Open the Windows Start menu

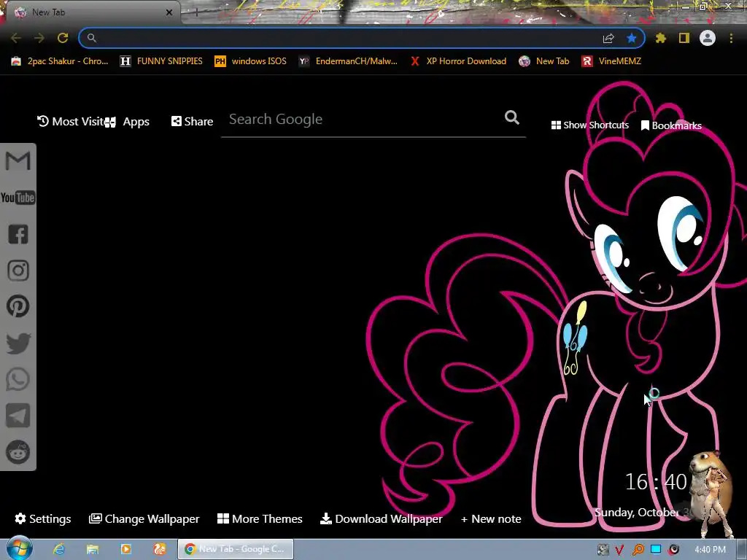pyautogui.click(x=18, y=548)
